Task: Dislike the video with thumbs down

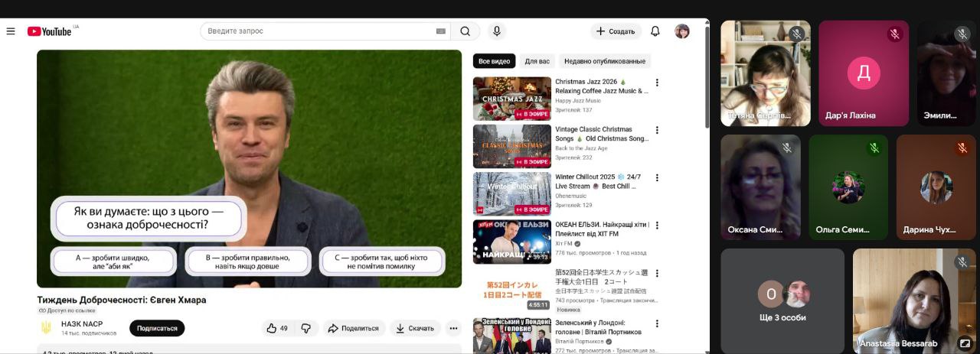Action: coord(306,328)
